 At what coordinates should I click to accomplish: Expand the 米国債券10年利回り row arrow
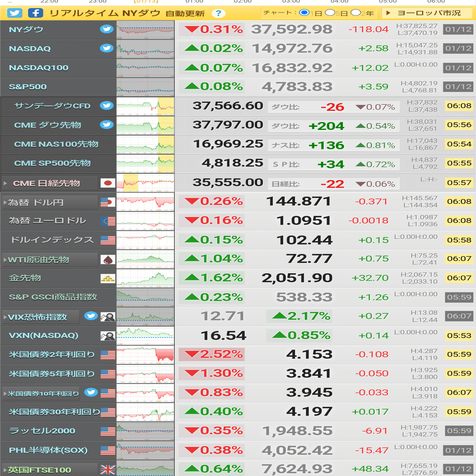point(5,394)
